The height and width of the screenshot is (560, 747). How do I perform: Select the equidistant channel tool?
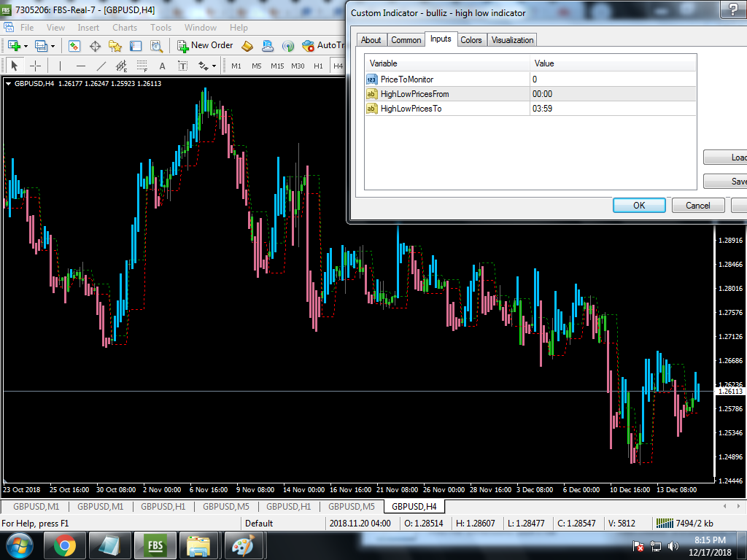pos(122,66)
